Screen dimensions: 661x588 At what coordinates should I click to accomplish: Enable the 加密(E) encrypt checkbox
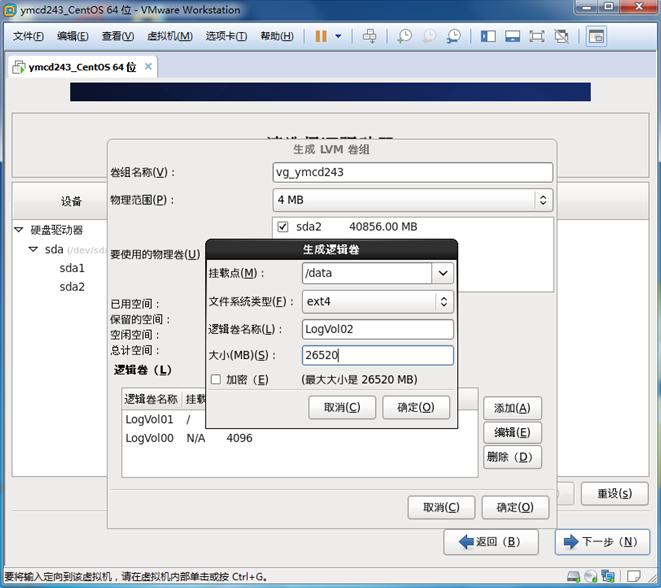216,379
